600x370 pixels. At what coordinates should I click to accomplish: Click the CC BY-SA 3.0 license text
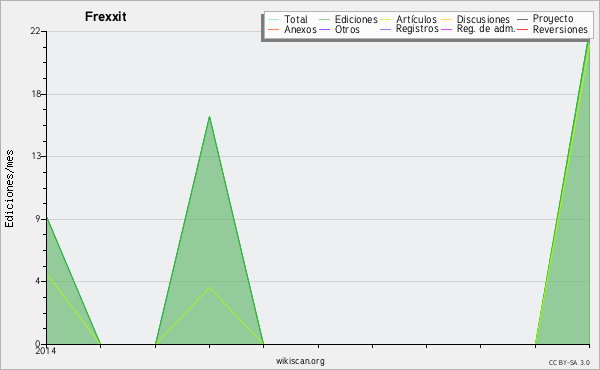[569, 362]
